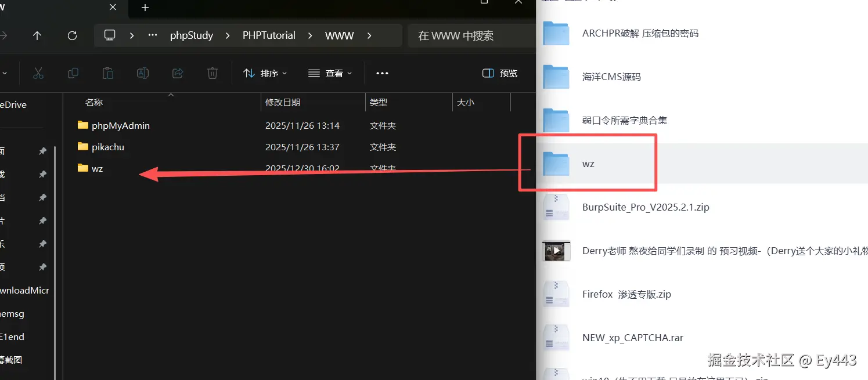Expand chevron after the monitor icon
Viewport: 868px width, 380px height.
pos(132,35)
